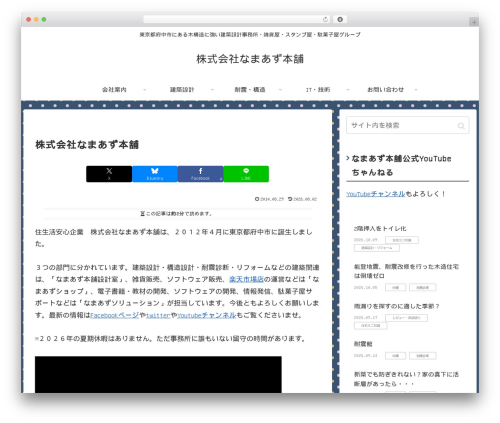This screenshot has width=500, height=423.
Task: Share the page on Bluesky
Action: 155,174
